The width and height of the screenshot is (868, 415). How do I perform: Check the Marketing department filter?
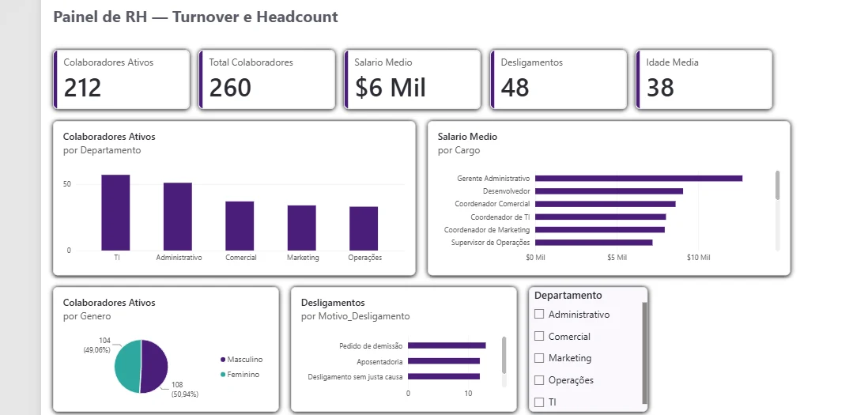coord(539,358)
